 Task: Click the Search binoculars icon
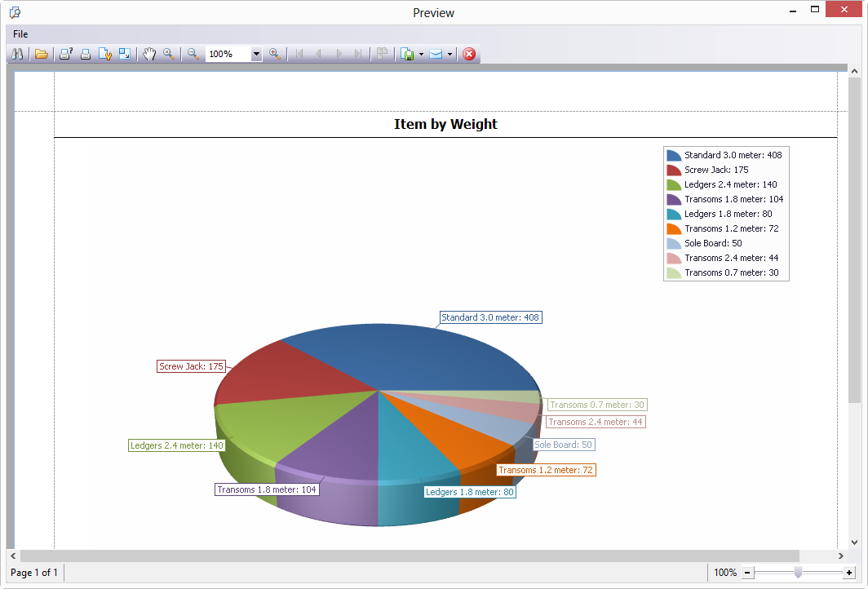pos(17,54)
